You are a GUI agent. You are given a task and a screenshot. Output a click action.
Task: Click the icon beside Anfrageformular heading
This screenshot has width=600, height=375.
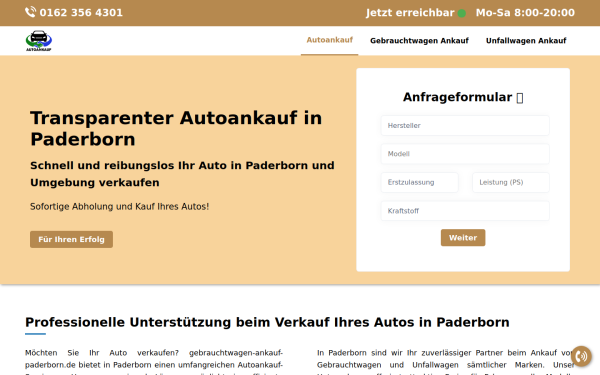click(x=520, y=98)
